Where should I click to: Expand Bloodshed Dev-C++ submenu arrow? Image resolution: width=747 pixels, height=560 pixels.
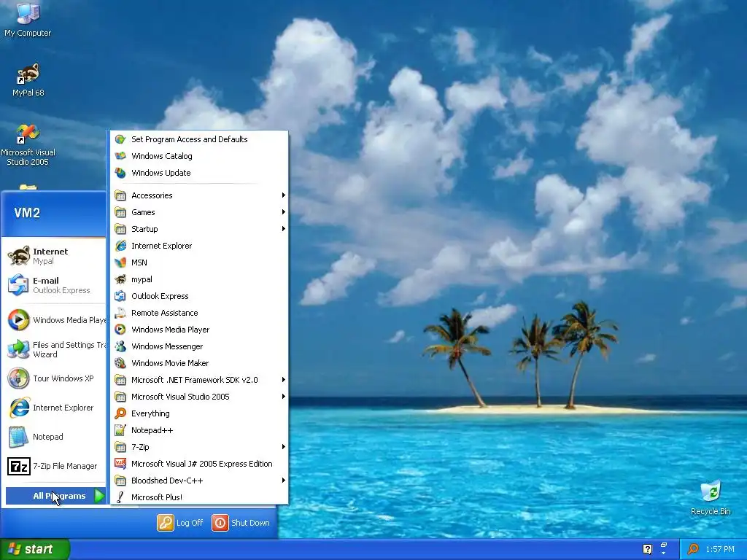point(284,480)
